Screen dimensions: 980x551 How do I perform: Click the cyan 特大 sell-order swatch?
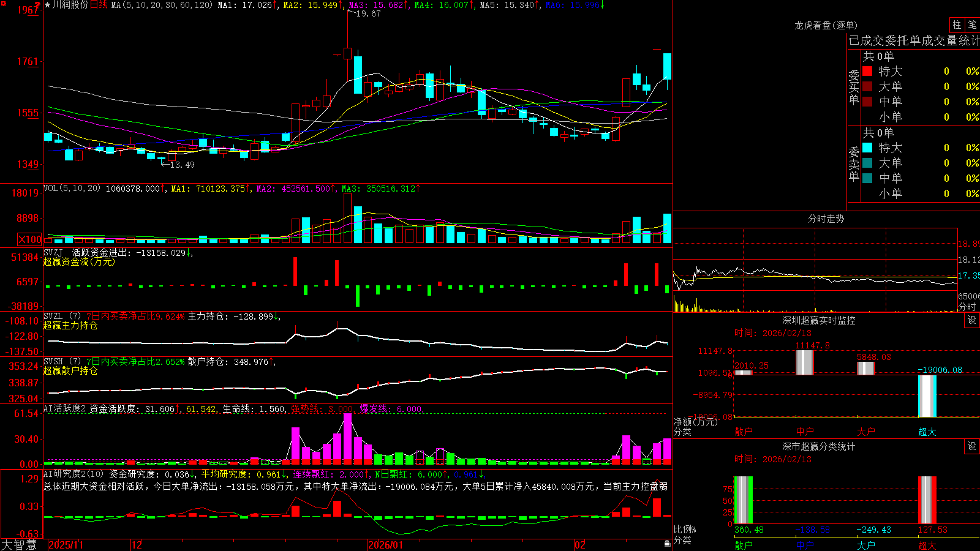867,148
